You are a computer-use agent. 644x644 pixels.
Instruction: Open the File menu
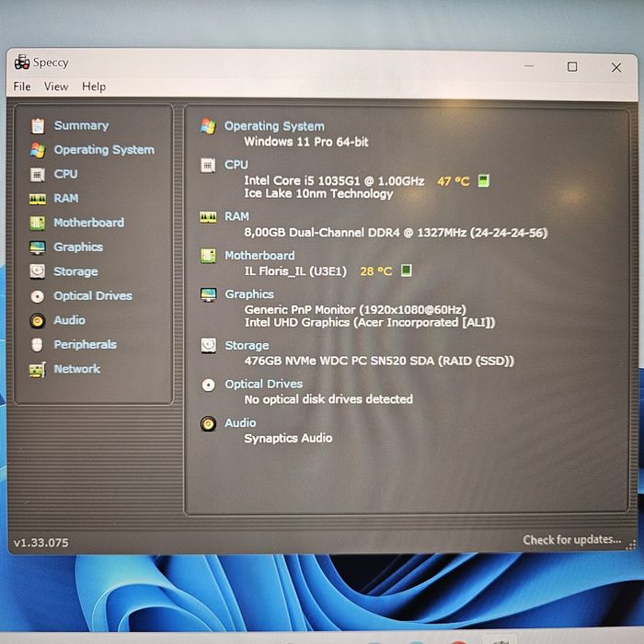[22, 86]
